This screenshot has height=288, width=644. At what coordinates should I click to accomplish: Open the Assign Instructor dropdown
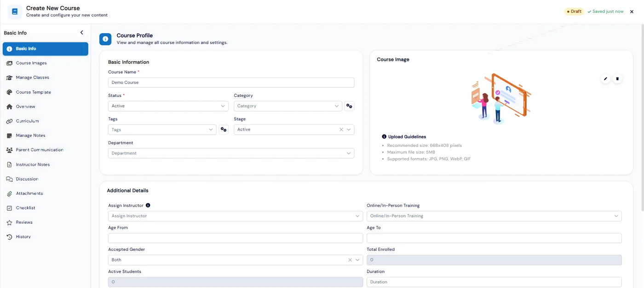pyautogui.click(x=236, y=216)
